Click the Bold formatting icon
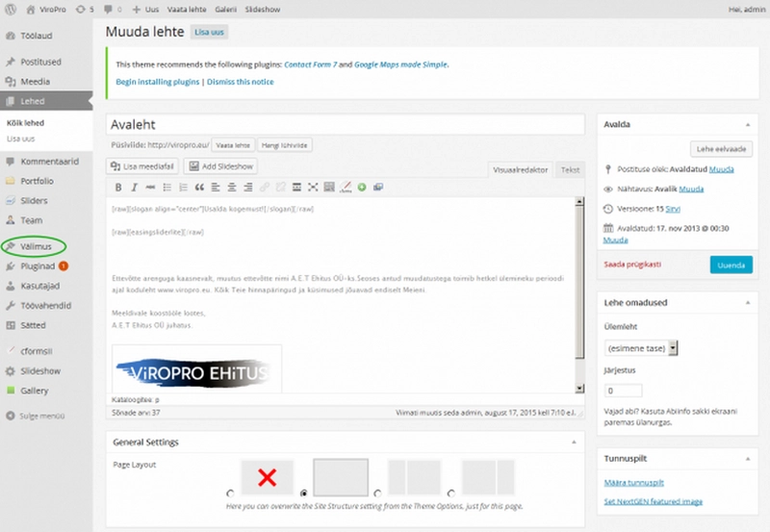 119,188
